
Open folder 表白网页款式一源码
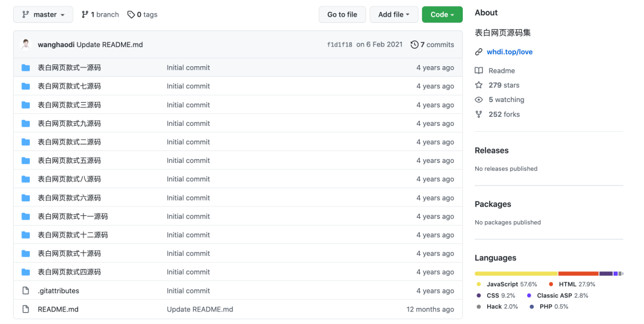tap(69, 67)
